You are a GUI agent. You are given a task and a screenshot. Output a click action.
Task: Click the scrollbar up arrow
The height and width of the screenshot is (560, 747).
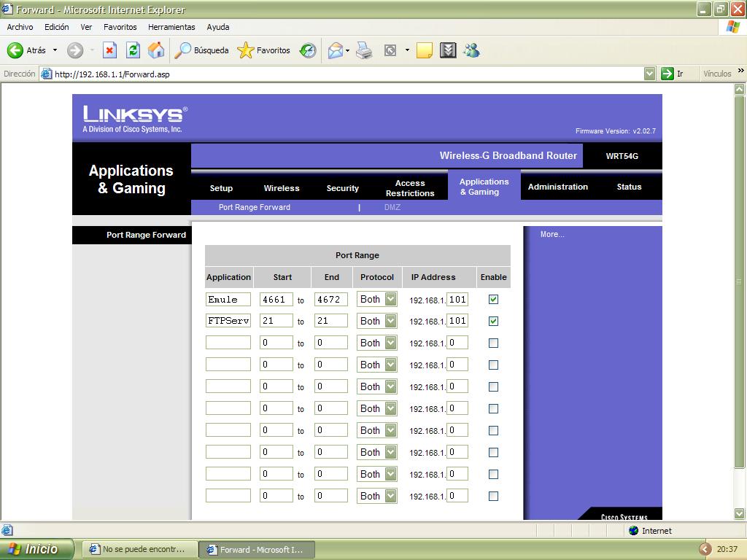(x=740, y=89)
